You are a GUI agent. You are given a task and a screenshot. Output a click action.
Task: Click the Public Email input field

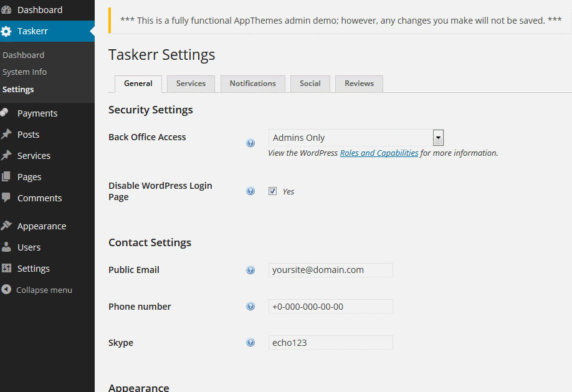click(x=330, y=270)
